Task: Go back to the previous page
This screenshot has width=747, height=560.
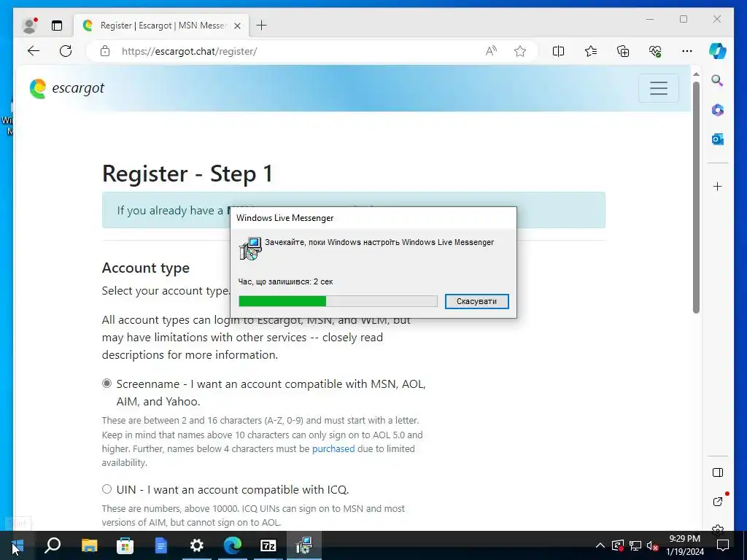Action: coord(34,51)
